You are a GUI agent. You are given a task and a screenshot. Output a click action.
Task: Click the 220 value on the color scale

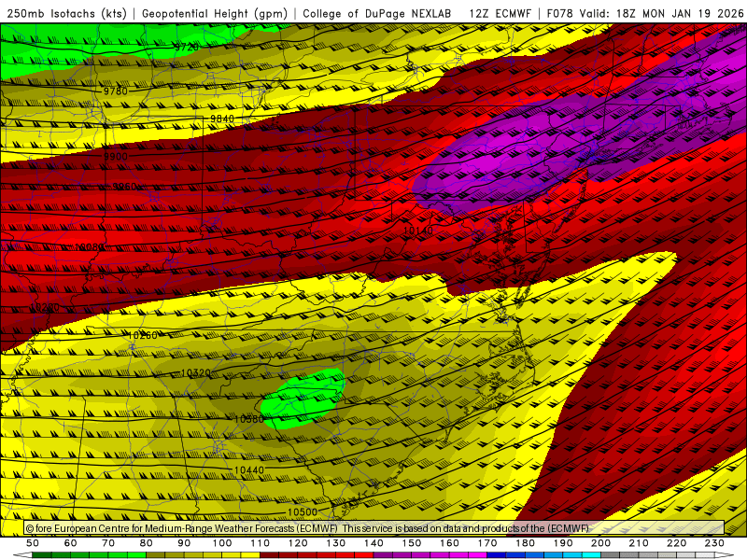(x=676, y=543)
